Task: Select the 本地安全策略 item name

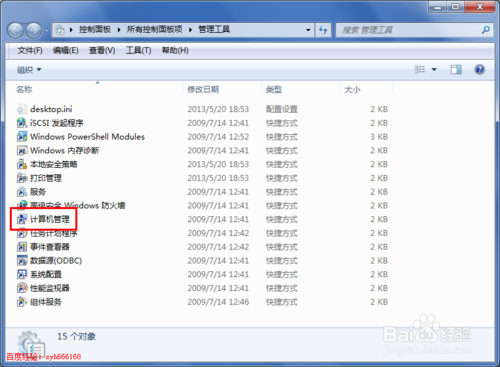Action: coord(54,164)
